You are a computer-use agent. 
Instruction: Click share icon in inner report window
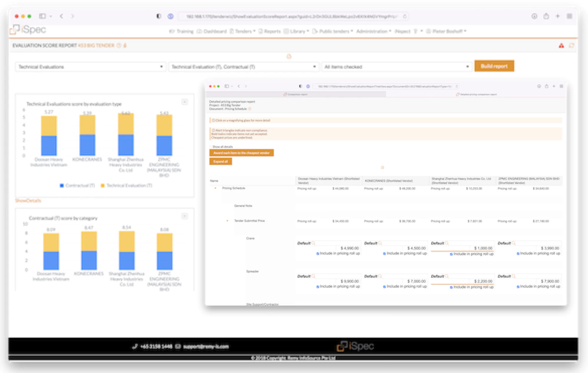click(547, 86)
